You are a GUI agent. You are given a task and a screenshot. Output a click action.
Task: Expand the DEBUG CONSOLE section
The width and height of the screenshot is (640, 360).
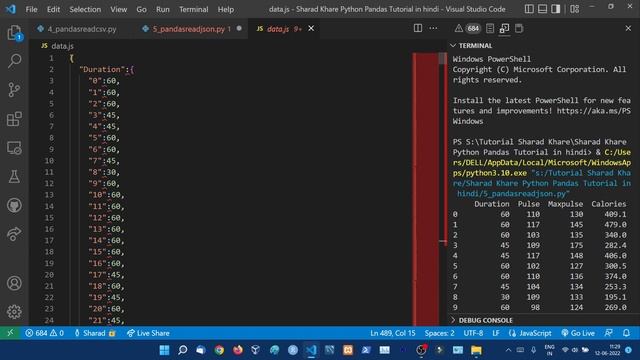click(x=482, y=320)
